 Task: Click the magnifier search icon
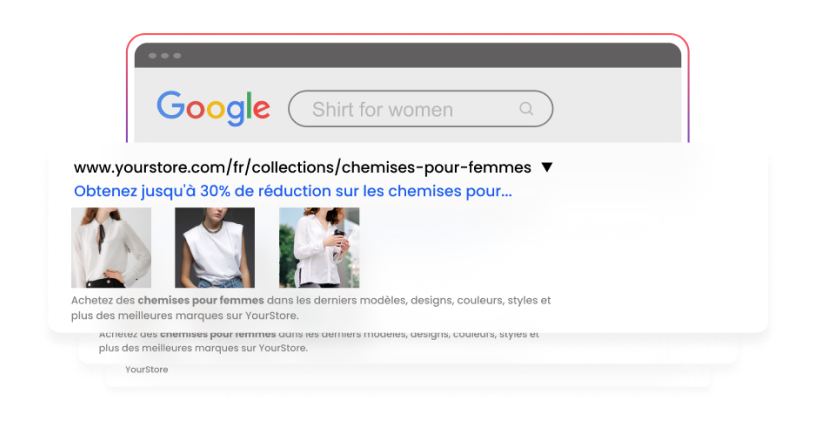[526, 108]
